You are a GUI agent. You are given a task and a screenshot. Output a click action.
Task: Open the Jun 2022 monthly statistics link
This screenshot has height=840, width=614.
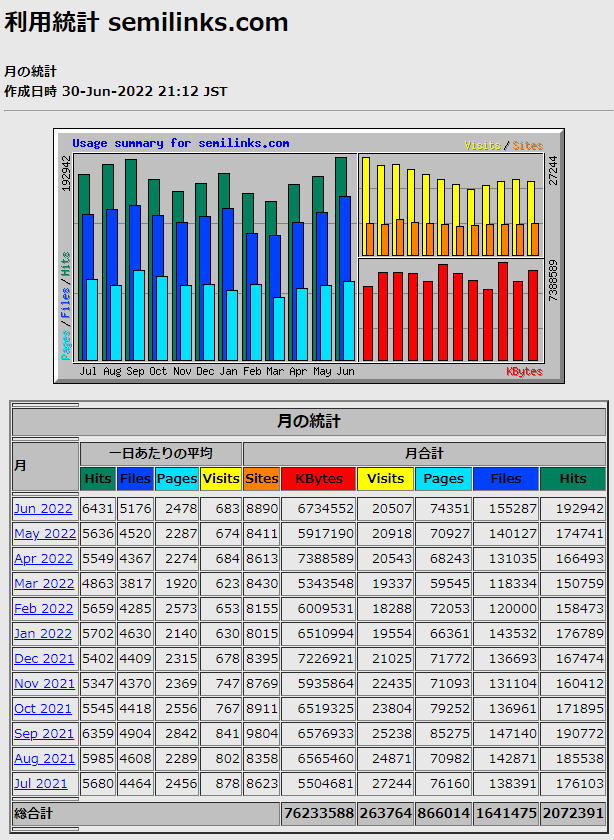tap(43, 508)
